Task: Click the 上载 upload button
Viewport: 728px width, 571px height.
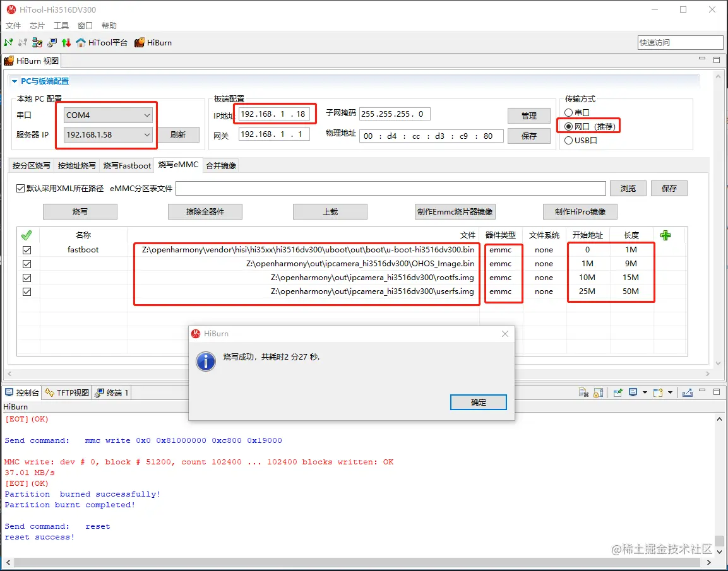Action: point(330,212)
